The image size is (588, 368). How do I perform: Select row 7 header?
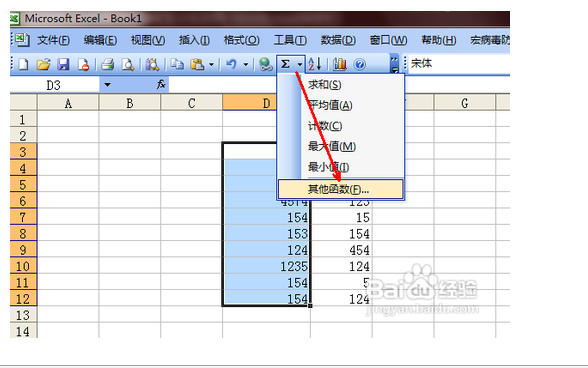click(x=23, y=217)
